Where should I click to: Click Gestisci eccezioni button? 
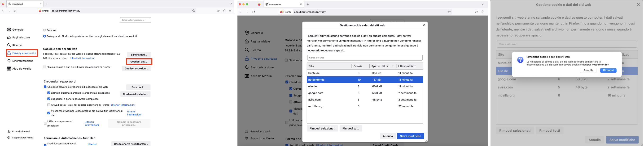coord(136,68)
